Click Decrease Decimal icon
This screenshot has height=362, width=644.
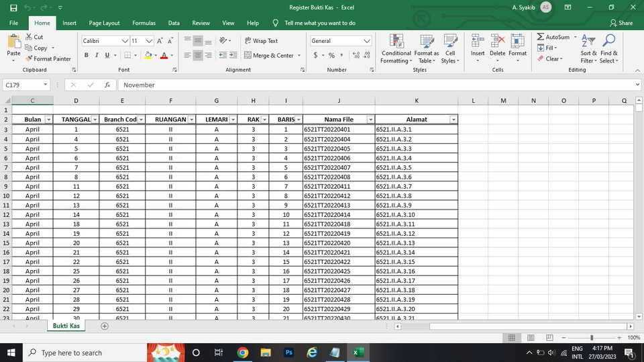click(367, 55)
